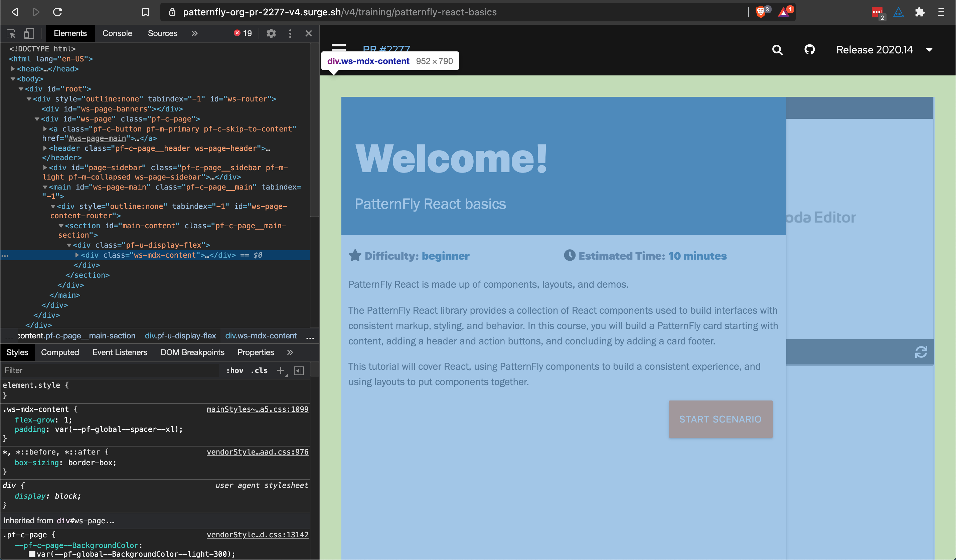Open DevTools settings gear
The width and height of the screenshot is (956, 560).
271,33
